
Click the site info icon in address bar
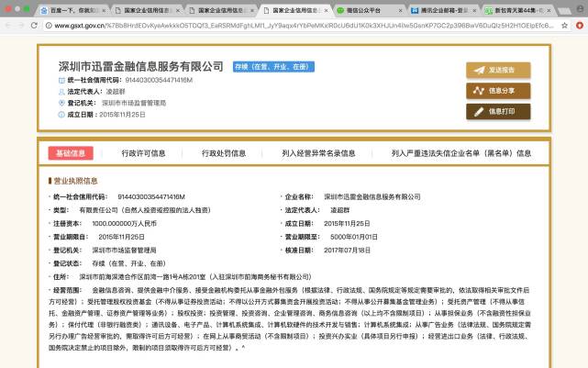pos(49,26)
